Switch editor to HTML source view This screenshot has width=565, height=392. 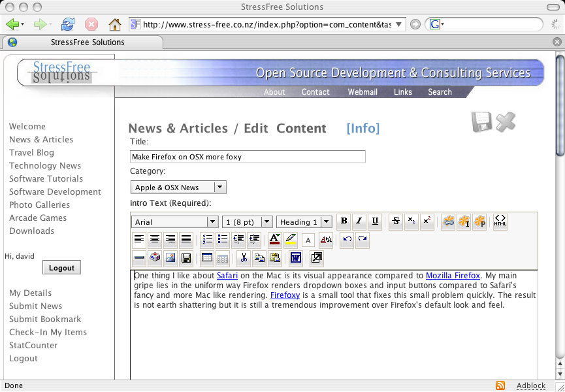coord(500,221)
